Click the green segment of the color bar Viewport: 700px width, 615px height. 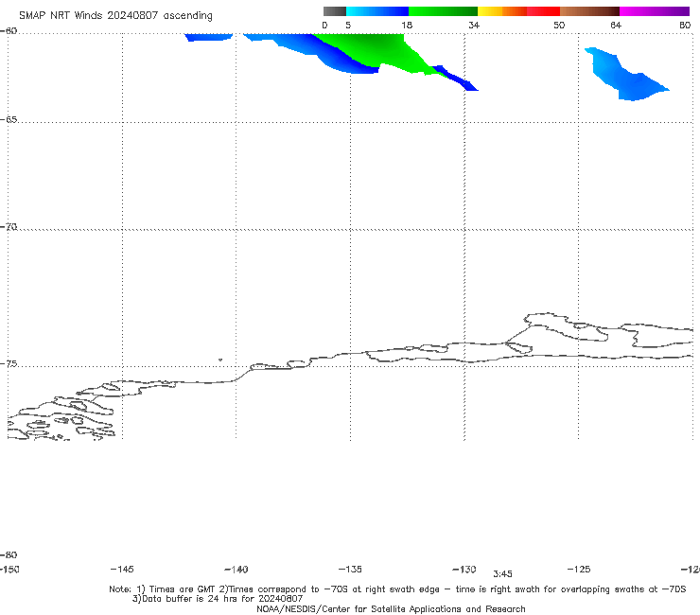click(443, 11)
